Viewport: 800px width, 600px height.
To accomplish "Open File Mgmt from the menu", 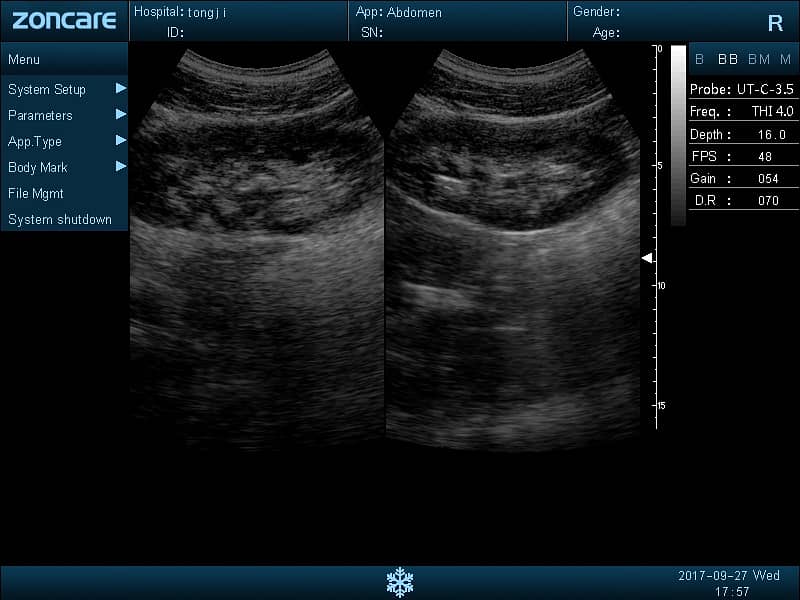I will (36, 193).
